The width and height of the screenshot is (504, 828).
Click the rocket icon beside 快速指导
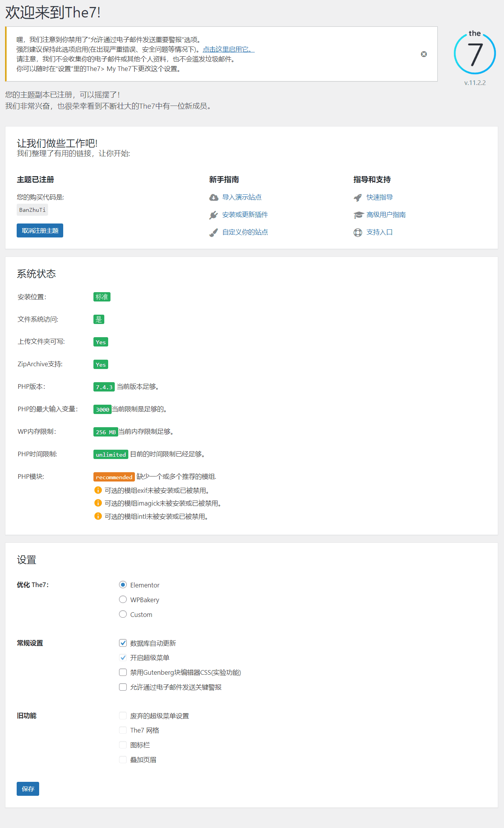point(358,197)
